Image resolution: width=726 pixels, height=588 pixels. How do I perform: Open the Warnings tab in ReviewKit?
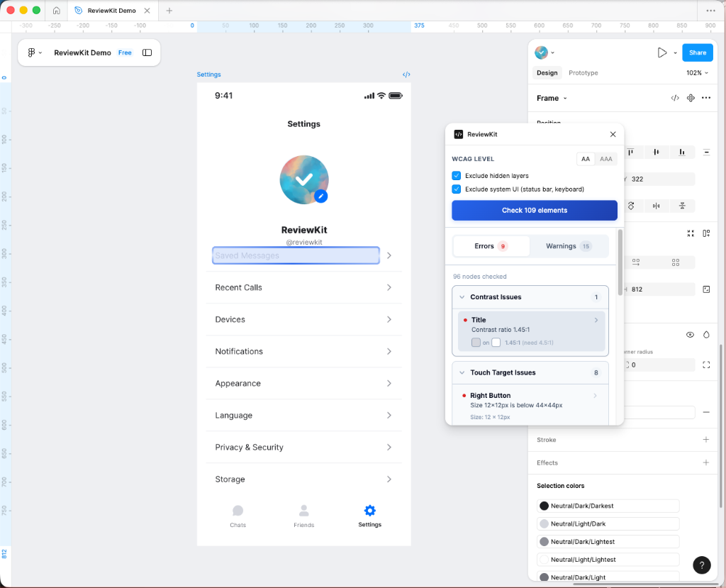coord(567,246)
